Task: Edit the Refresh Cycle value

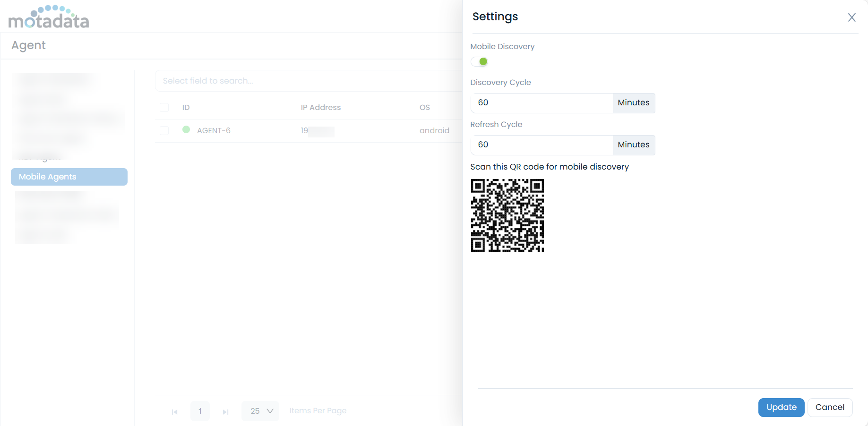Action: pos(541,145)
